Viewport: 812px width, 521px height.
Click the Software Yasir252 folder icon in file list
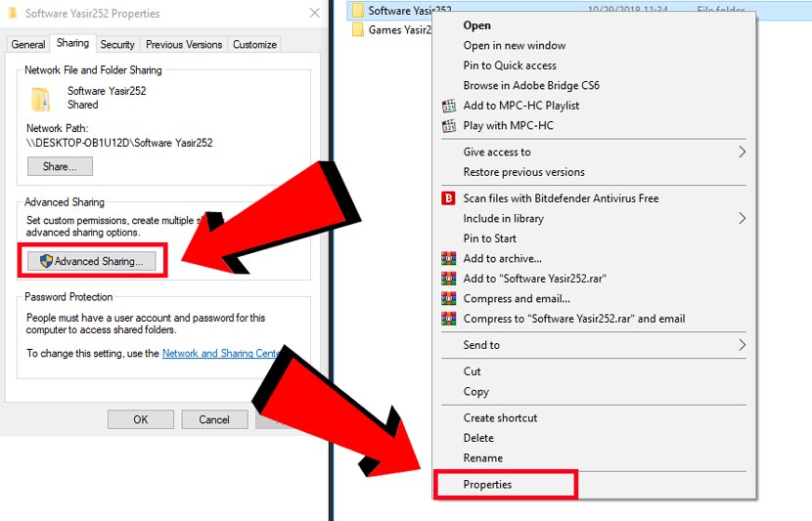pyautogui.click(x=358, y=10)
